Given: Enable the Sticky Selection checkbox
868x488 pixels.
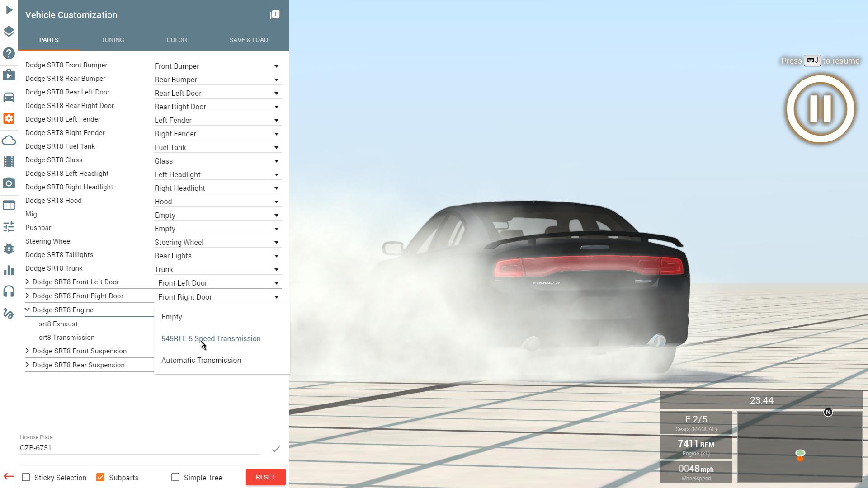Looking at the screenshot, I should (x=26, y=478).
